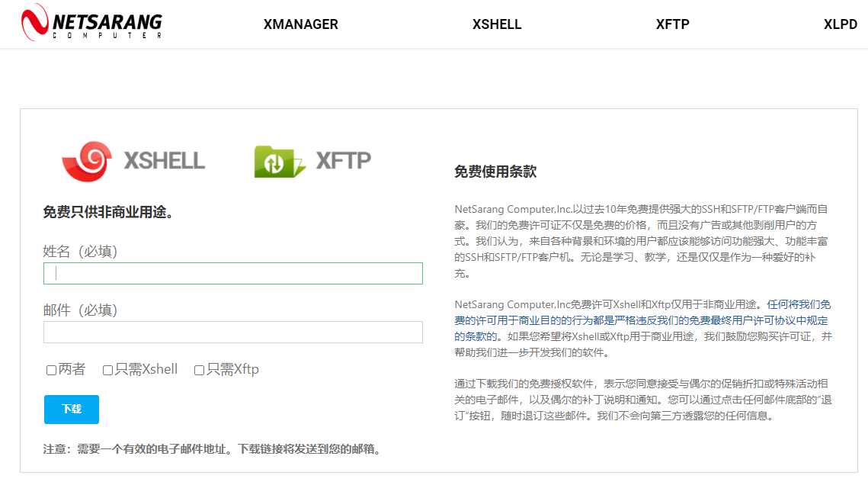Click the 注意 email address note
This screenshot has width=868, height=482.
coord(213,449)
